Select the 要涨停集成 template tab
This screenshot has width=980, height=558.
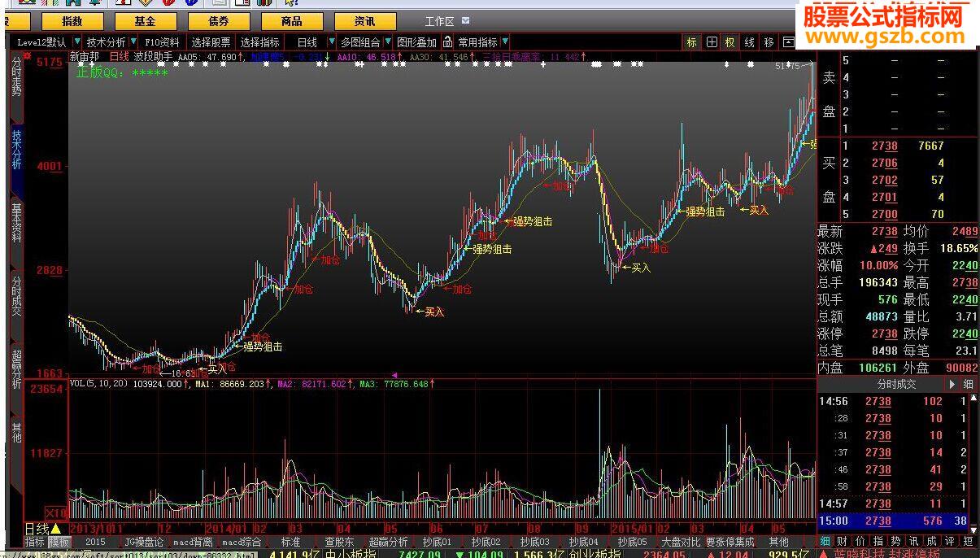tap(730, 542)
